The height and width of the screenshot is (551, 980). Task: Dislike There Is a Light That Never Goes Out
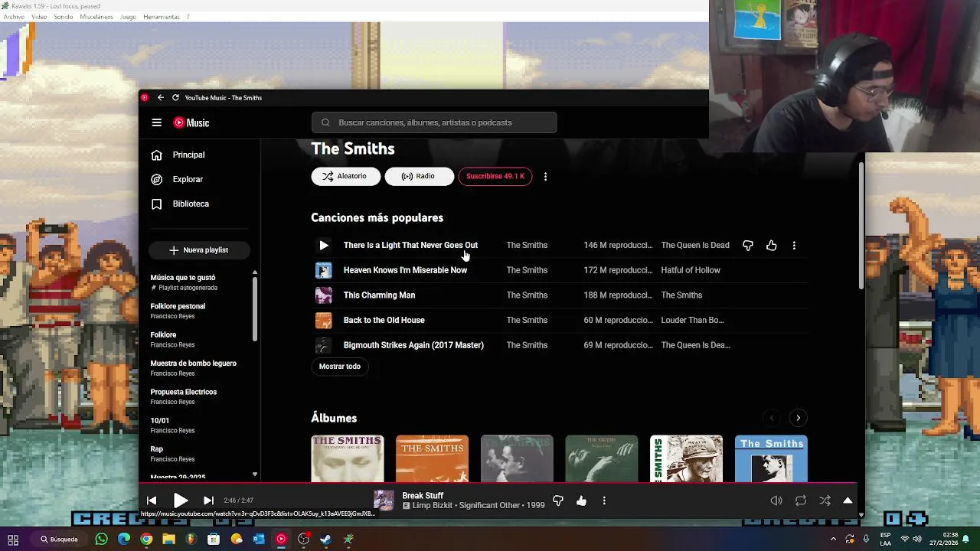pos(748,246)
